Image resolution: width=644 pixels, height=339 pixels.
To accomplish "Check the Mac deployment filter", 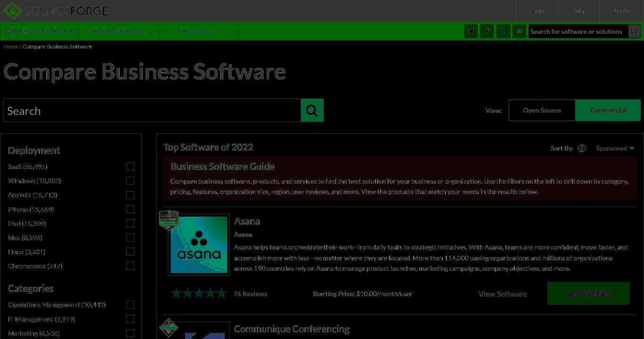I will tap(130, 238).
